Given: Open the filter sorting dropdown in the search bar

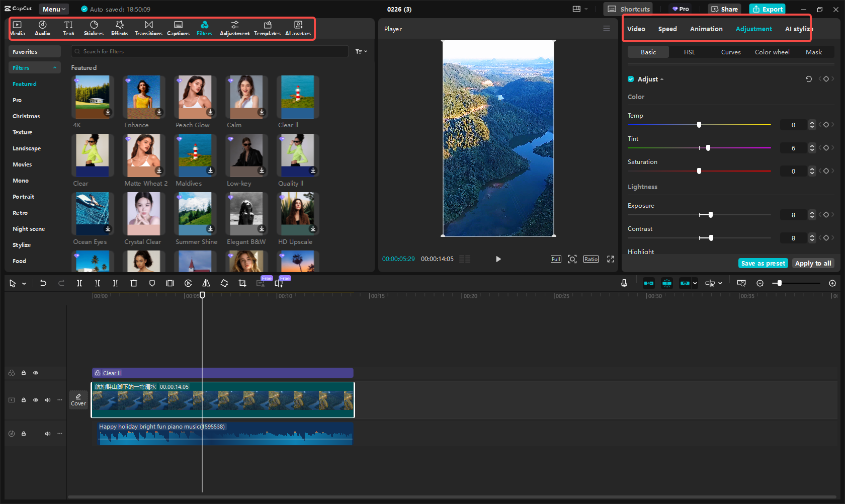Looking at the screenshot, I should (x=361, y=51).
